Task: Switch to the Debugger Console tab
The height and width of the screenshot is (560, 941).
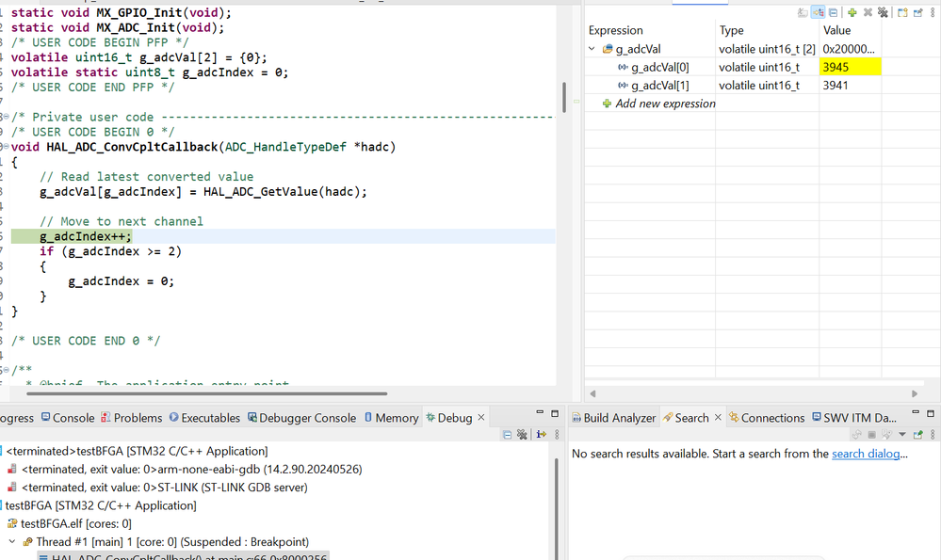Action: (301, 418)
